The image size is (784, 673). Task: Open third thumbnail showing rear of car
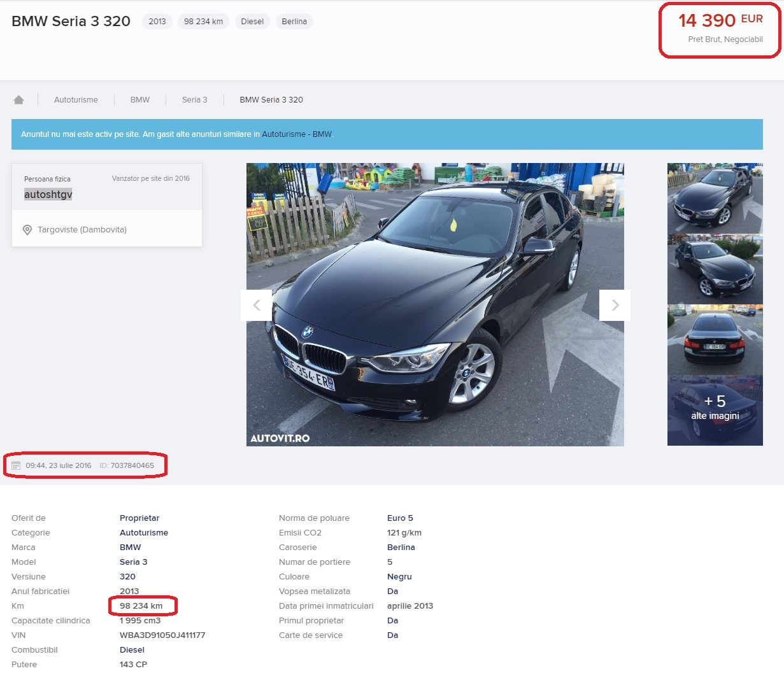pos(715,339)
